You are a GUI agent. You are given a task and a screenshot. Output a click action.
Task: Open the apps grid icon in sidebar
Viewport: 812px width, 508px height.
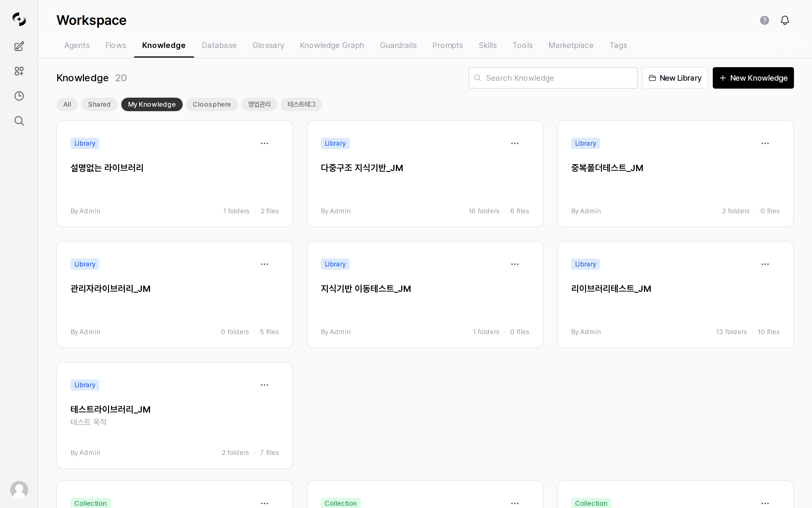click(19, 71)
